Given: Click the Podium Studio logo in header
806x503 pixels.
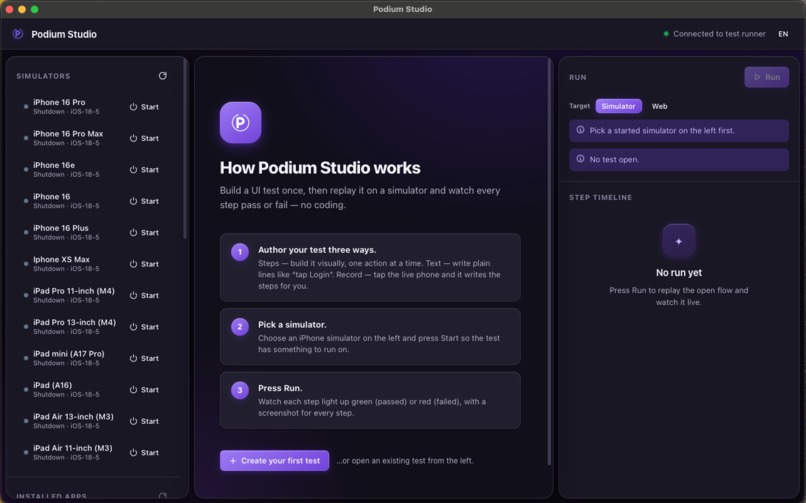Looking at the screenshot, I should click(x=17, y=34).
